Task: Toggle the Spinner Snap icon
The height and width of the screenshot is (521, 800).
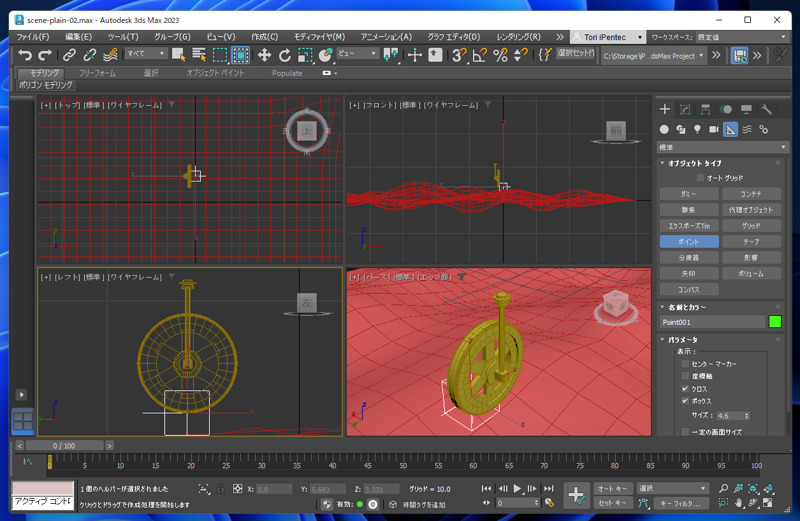Action: 520,55
